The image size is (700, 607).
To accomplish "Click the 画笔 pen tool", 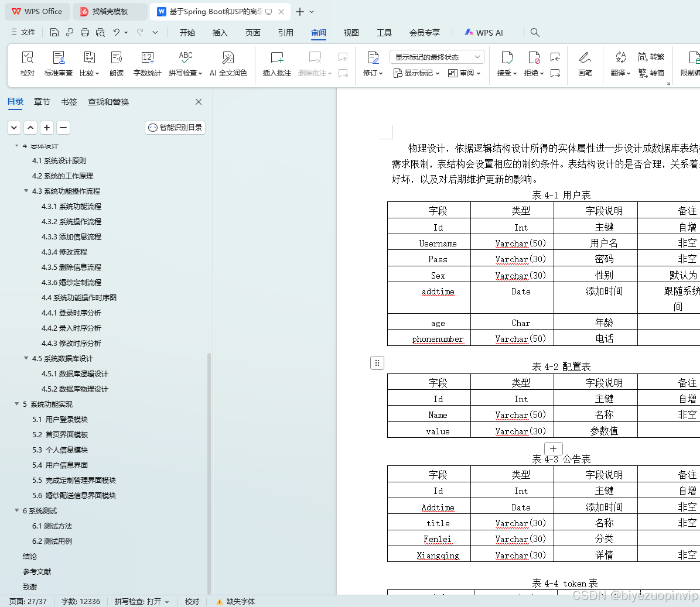I will point(585,64).
